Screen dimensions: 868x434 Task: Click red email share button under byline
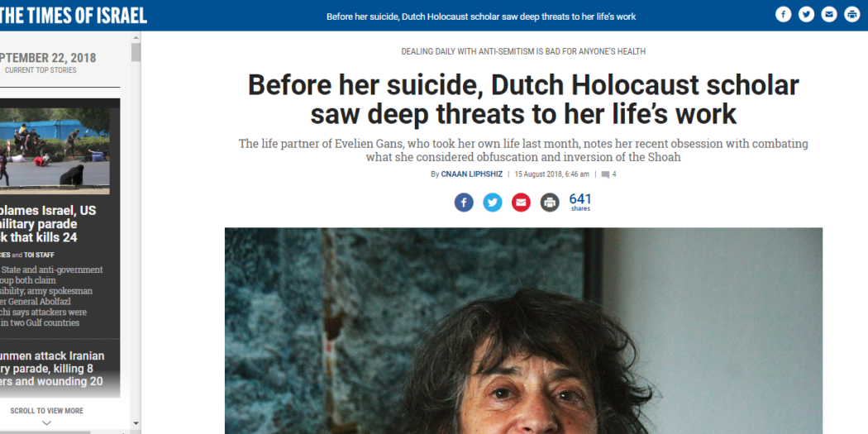tap(521, 203)
